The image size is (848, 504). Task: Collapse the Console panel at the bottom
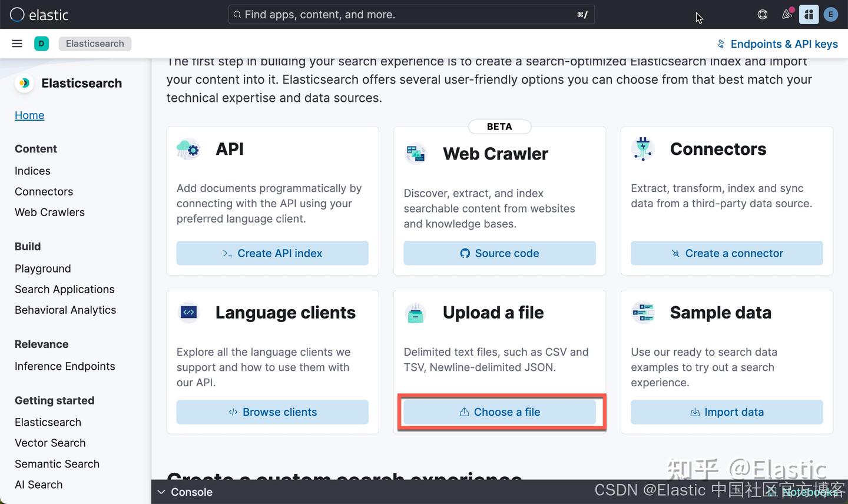185,492
